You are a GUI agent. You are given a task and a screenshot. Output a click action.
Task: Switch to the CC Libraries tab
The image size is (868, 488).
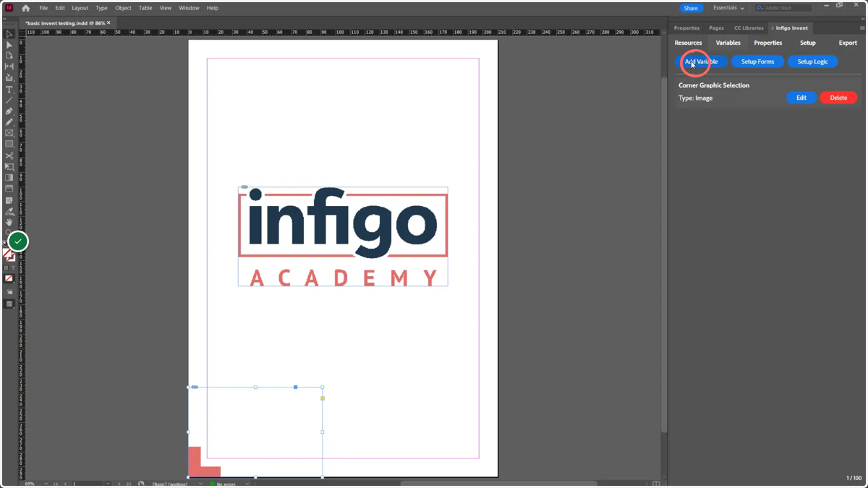click(749, 28)
